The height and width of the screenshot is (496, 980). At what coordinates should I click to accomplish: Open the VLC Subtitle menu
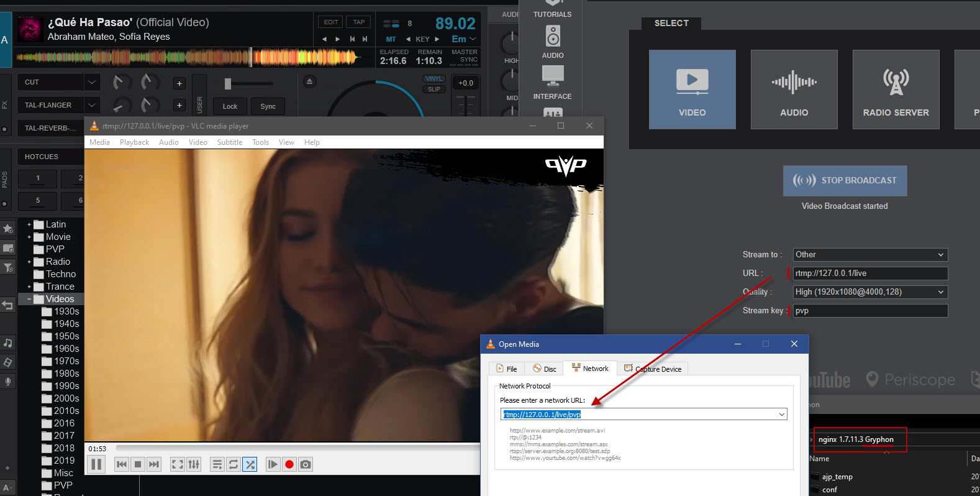[230, 142]
